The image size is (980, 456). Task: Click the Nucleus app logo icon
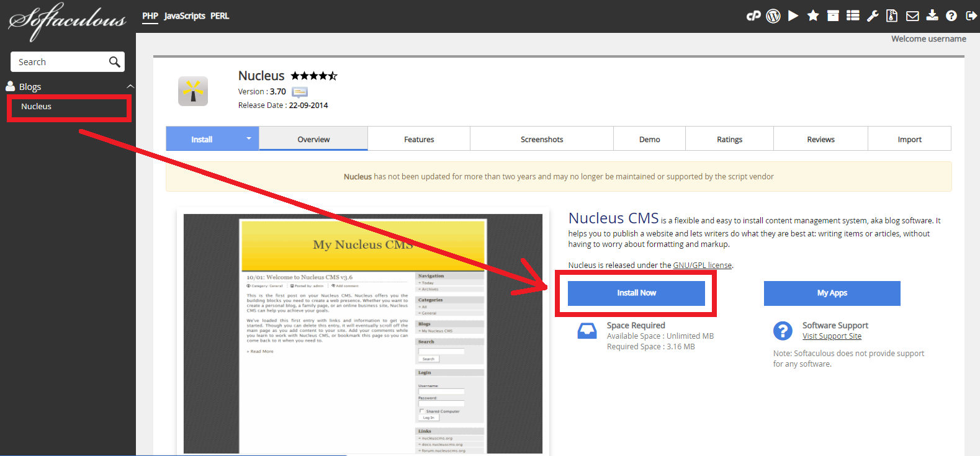pyautogui.click(x=193, y=91)
